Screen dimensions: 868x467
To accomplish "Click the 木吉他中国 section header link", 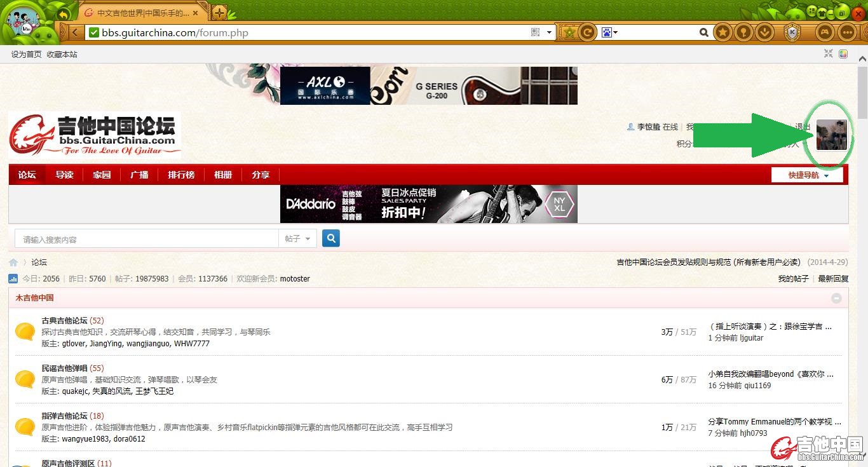I will pyautogui.click(x=35, y=297).
